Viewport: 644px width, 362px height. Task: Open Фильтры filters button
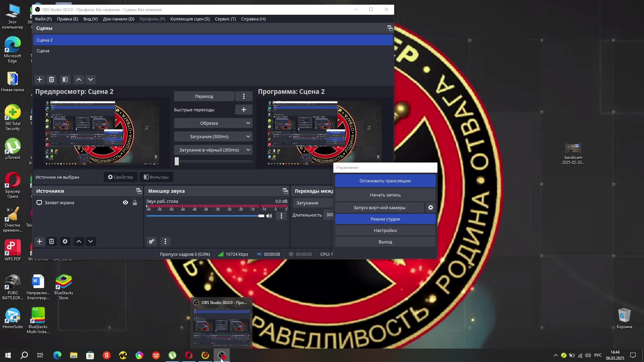[156, 177]
